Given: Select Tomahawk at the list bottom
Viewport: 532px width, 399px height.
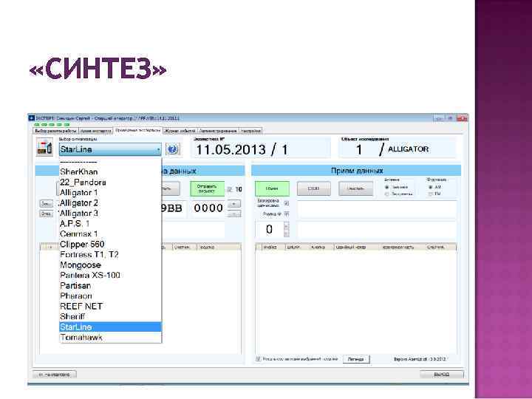Looking at the screenshot, I should coord(110,337).
